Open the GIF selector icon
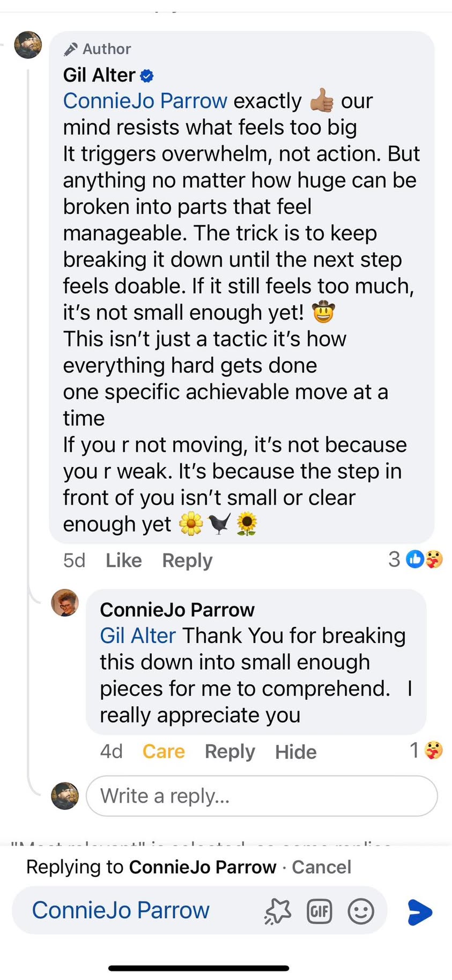Image resolution: width=452 pixels, height=980 pixels. [x=320, y=911]
